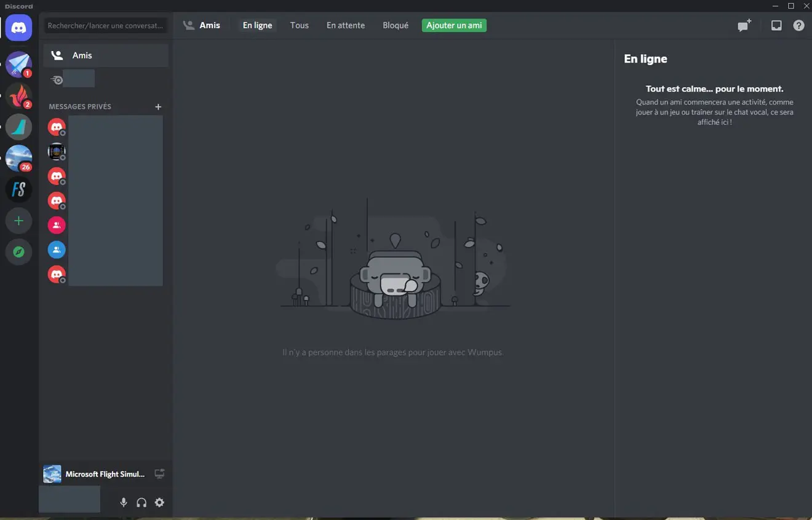Explore public servers via compass icon
The width and height of the screenshot is (812, 520).
click(x=18, y=252)
